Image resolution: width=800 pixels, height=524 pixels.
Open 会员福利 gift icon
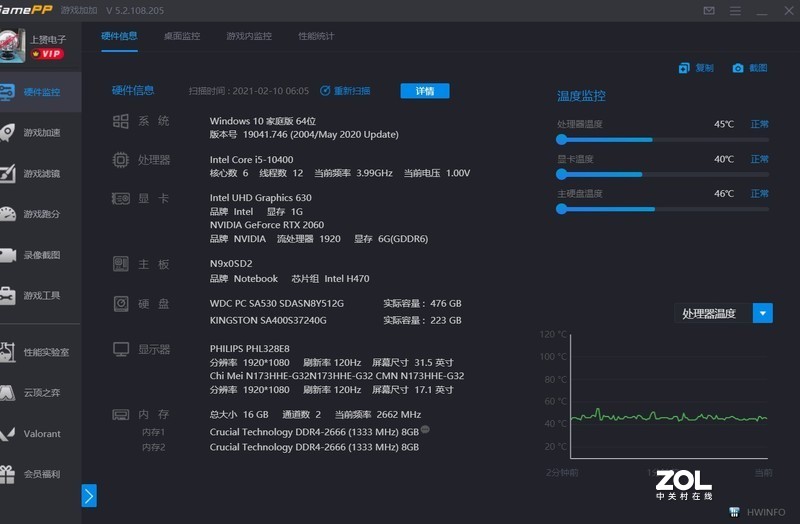(8, 474)
